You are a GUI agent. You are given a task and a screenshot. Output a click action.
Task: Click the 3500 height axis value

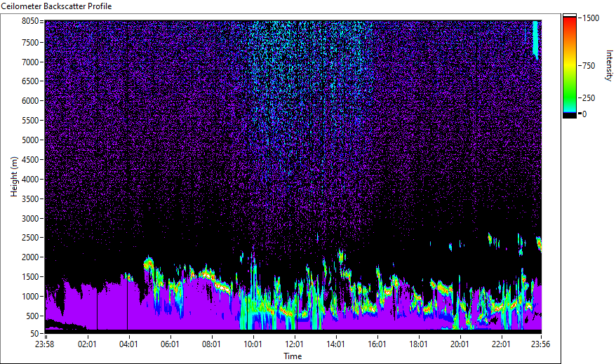click(x=30, y=199)
